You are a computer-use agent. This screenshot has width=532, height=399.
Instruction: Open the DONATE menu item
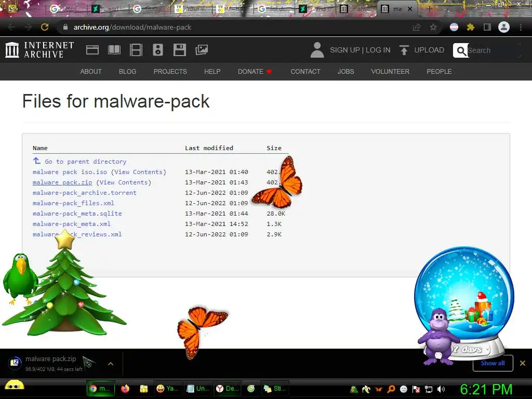point(255,72)
